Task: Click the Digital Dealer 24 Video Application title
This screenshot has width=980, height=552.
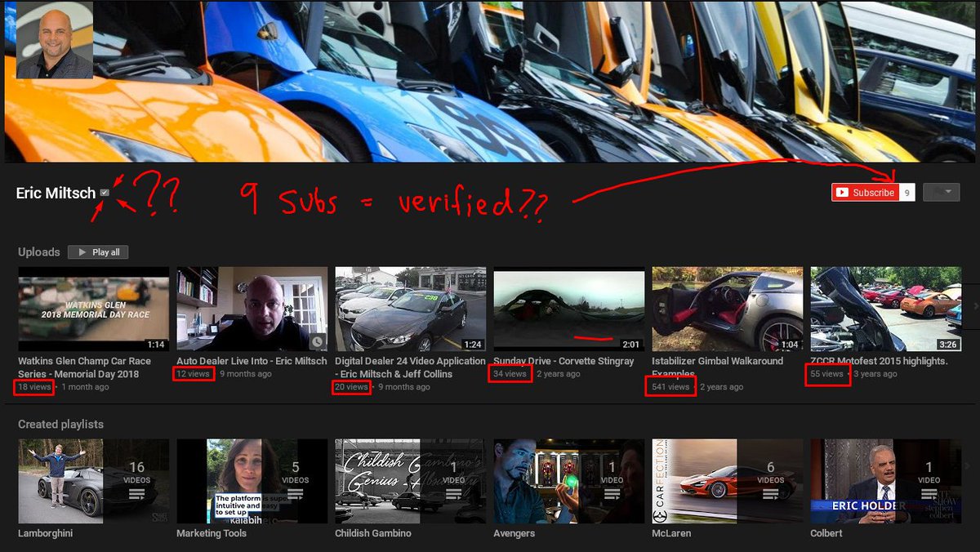Action: (410, 367)
